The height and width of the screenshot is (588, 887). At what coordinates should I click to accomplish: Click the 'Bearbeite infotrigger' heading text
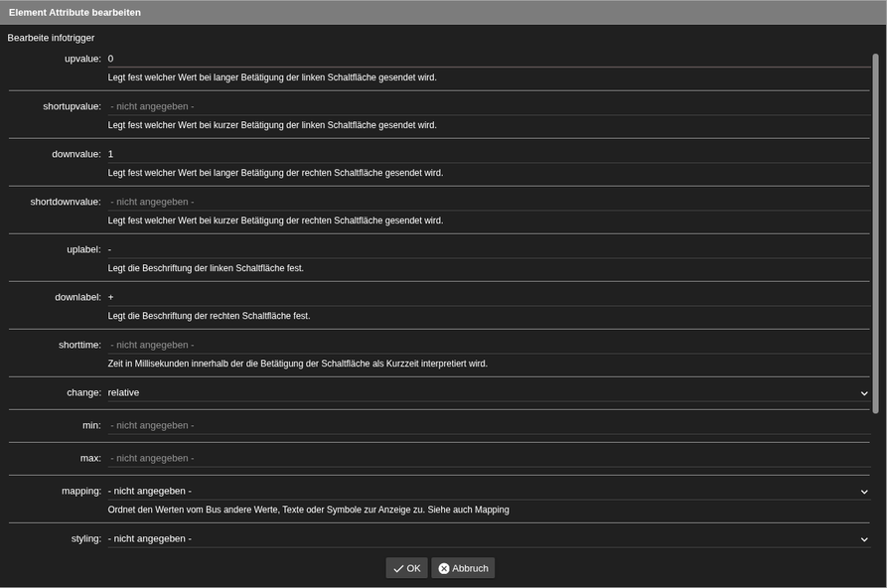[51, 38]
